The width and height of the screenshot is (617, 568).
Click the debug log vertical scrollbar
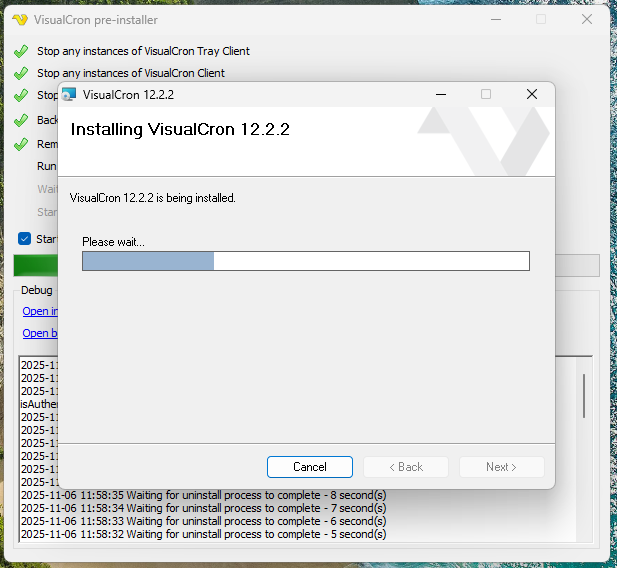(x=584, y=397)
